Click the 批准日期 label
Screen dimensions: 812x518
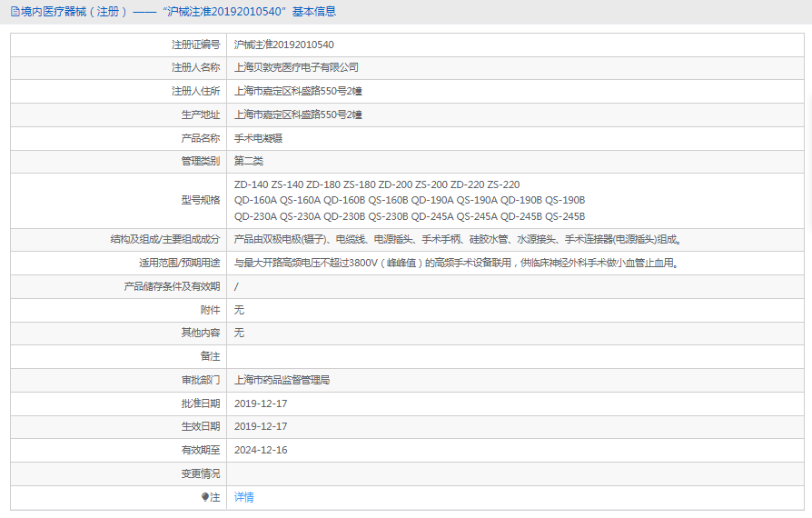(201, 403)
